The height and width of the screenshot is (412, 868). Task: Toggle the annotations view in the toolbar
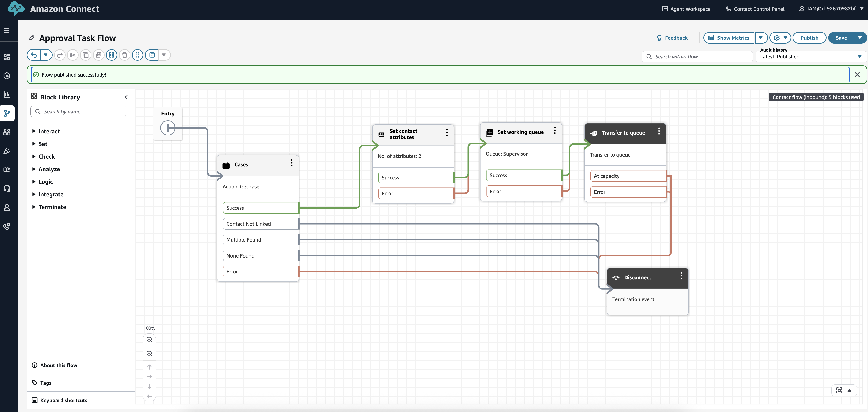[151, 55]
